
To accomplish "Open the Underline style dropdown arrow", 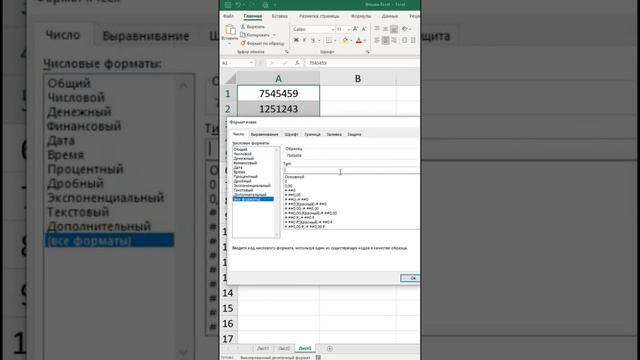I will point(319,40).
